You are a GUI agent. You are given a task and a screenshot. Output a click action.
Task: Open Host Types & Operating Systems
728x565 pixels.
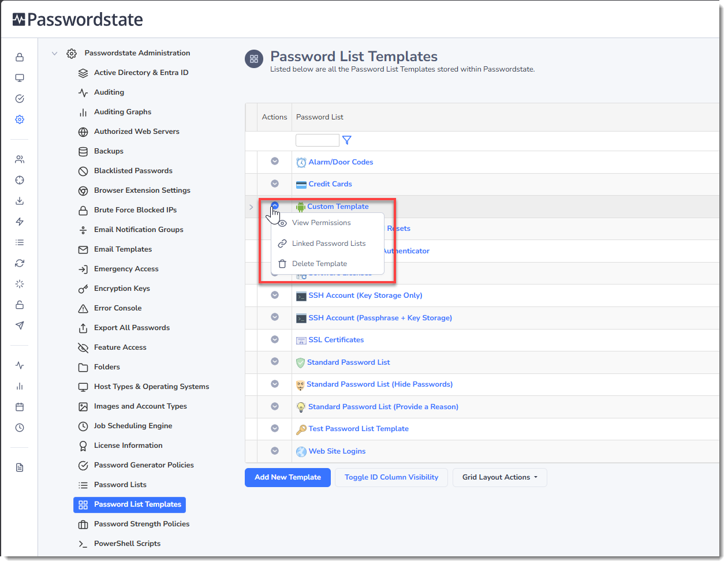pos(152,387)
